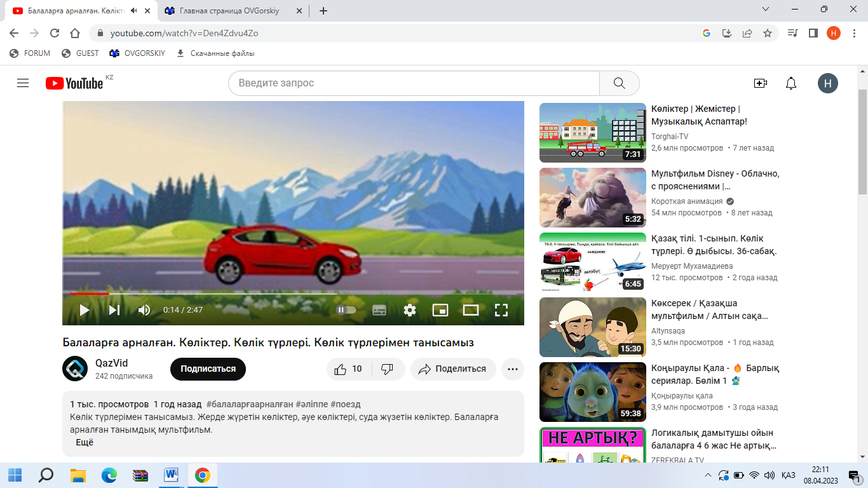This screenshot has width=868, height=488.
Task: Toggle the browser side panel
Action: (813, 33)
